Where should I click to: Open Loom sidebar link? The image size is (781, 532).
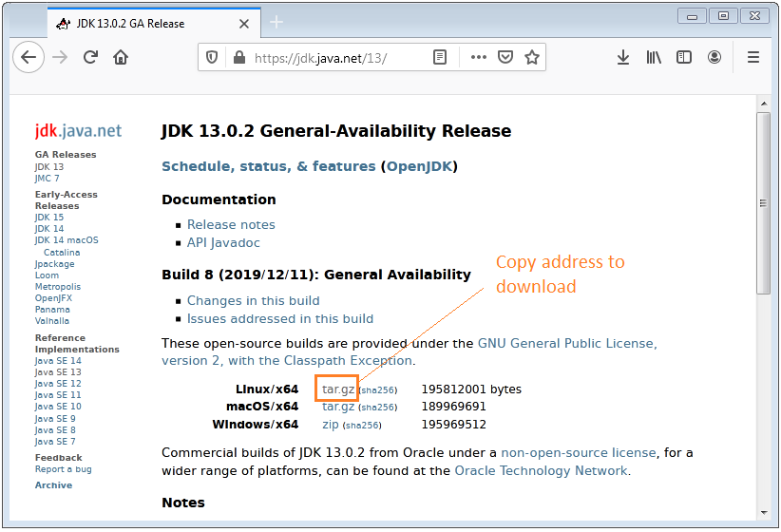click(x=47, y=275)
